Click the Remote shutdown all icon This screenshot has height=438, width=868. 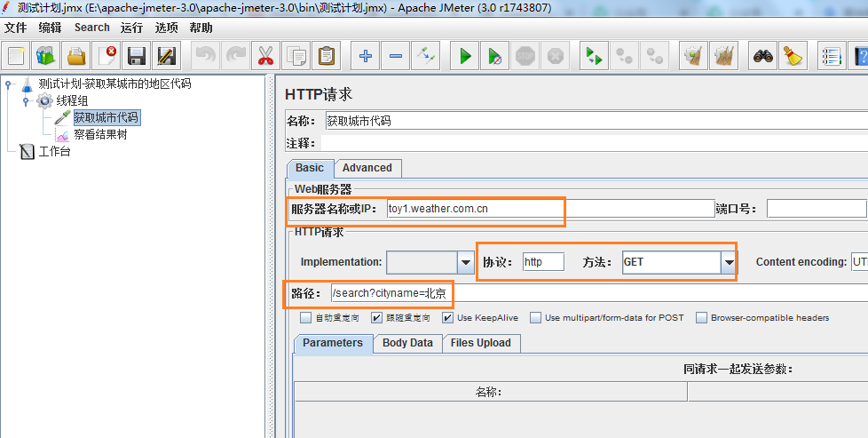655,55
